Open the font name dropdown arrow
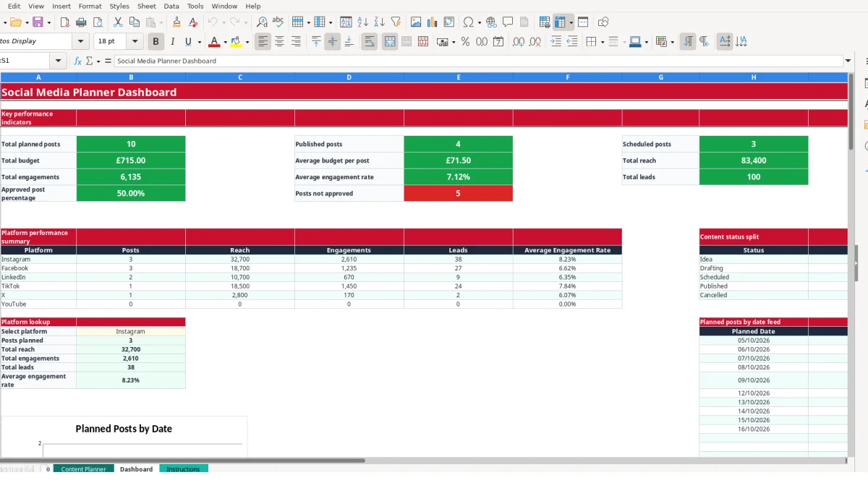This screenshot has width=868, height=488. [80, 42]
